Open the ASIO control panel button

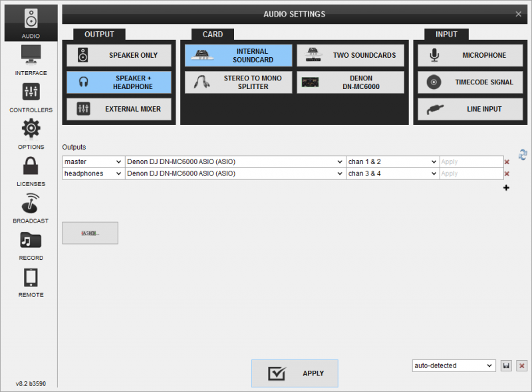pyautogui.click(x=90, y=233)
